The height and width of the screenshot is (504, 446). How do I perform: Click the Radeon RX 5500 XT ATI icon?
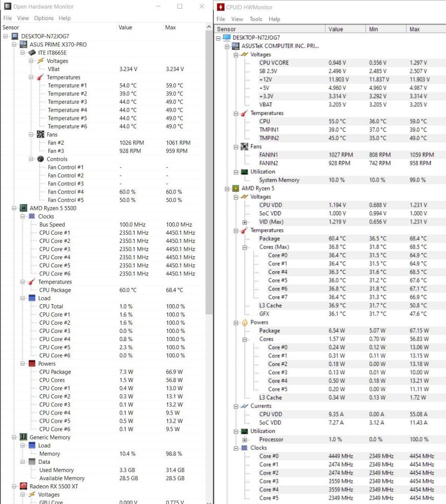click(23, 486)
